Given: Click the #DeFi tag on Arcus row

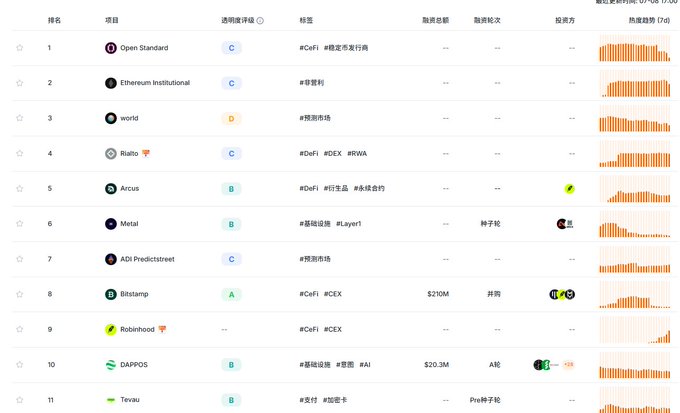Looking at the screenshot, I should (x=309, y=188).
